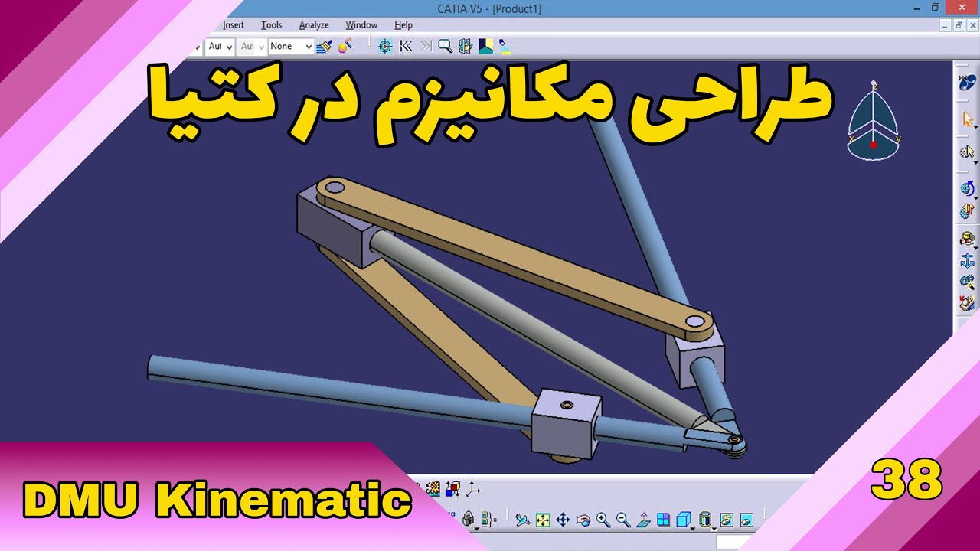This screenshot has height=551, width=980.
Task: Click the red-blue cubes with arrows icon
Action: coord(453,487)
